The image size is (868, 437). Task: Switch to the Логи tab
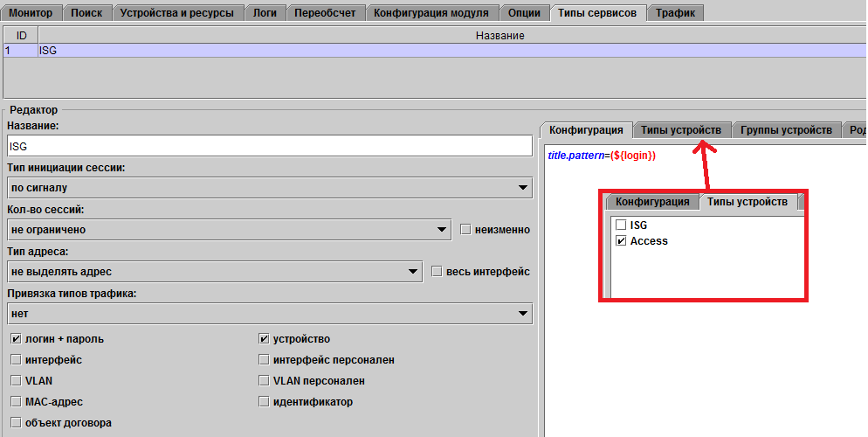pyautogui.click(x=265, y=13)
